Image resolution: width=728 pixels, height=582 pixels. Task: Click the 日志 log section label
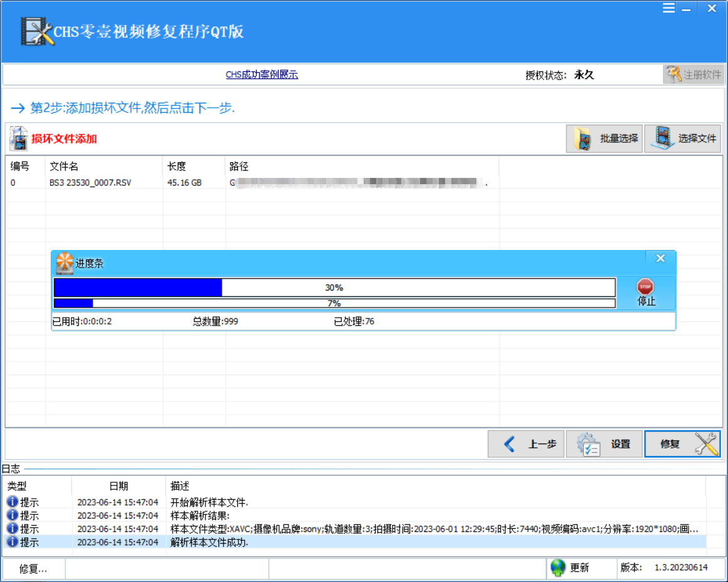pyautogui.click(x=11, y=469)
